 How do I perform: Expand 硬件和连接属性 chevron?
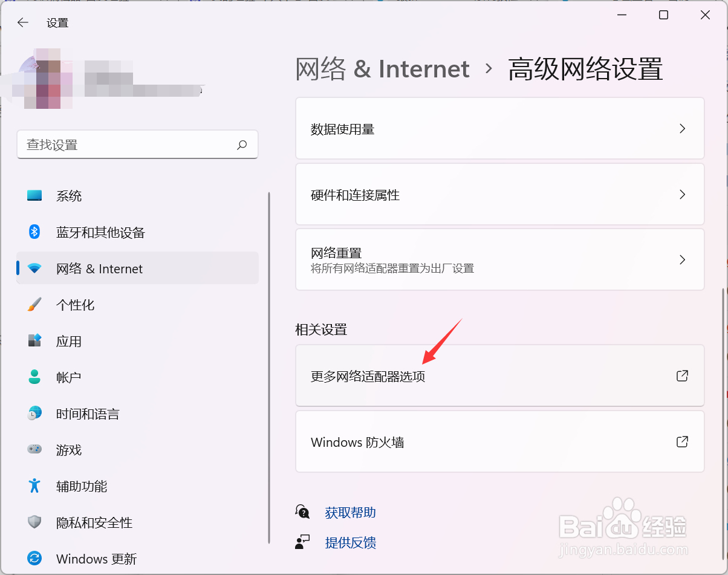pyautogui.click(x=682, y=195)
